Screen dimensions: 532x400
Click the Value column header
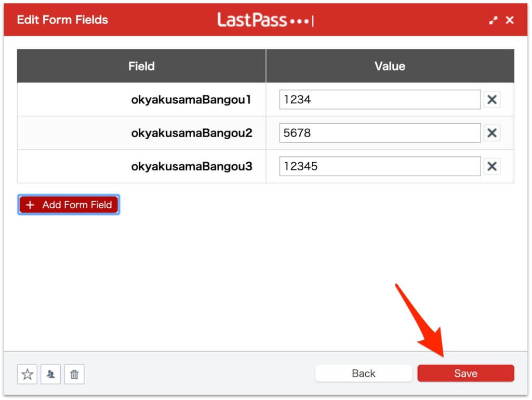pos(390,66)
